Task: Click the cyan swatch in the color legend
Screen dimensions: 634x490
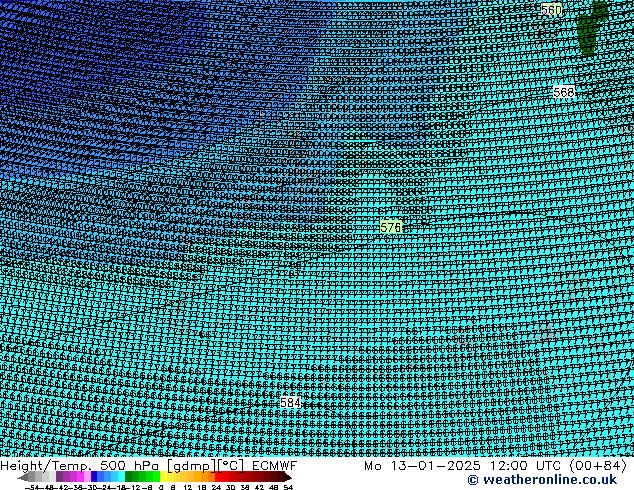Action: [121, 477]
